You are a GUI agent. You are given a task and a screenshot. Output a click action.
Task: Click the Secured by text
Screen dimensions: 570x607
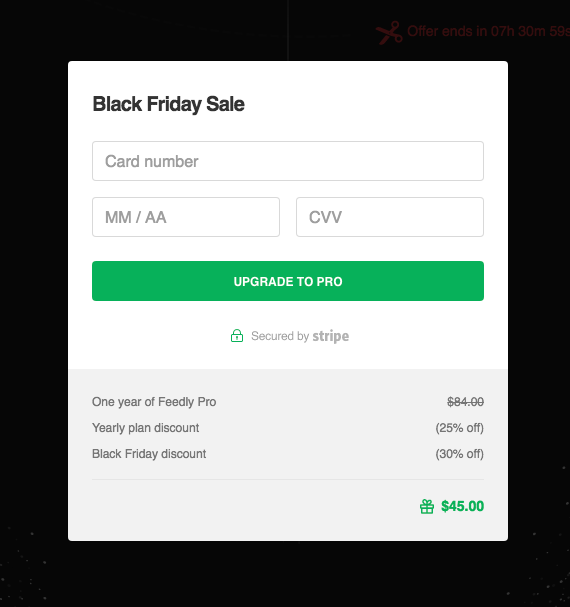pos(280,336)
